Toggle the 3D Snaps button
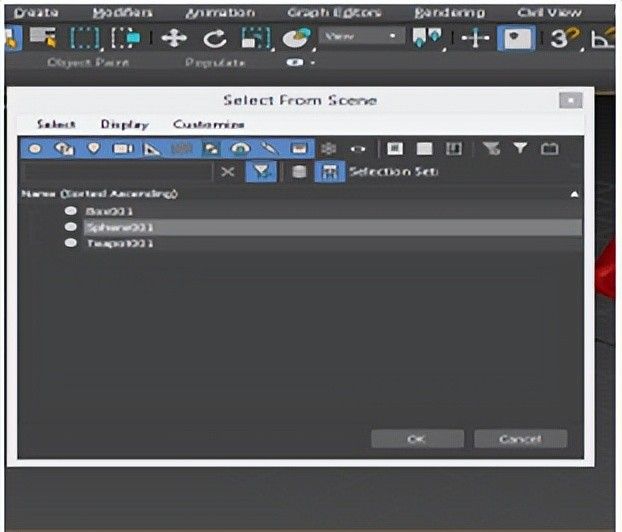This screenshot has height=532, width=622. [x=564, y=38]
